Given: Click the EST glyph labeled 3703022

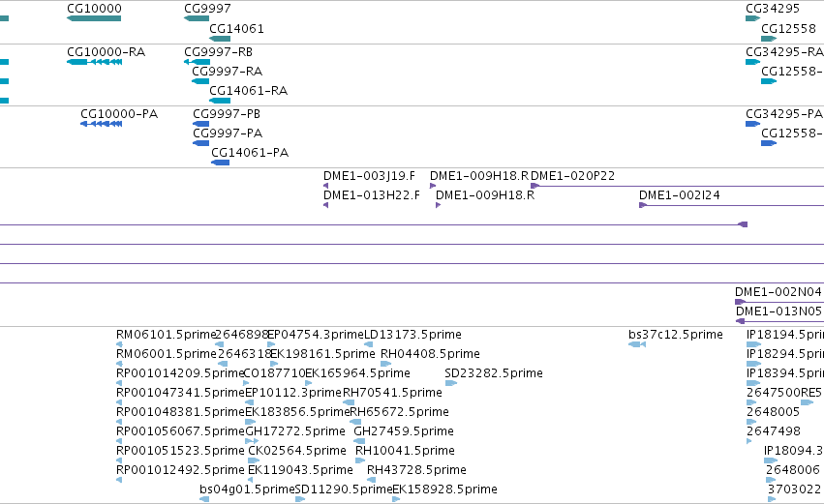Looking at the screenshot, I should [x=772, y=499].
